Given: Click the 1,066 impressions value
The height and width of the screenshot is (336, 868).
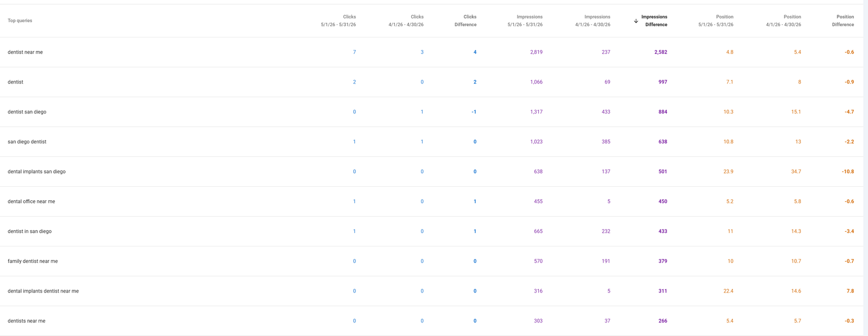Looking at the screenshot, I should [x=536, y=82].
